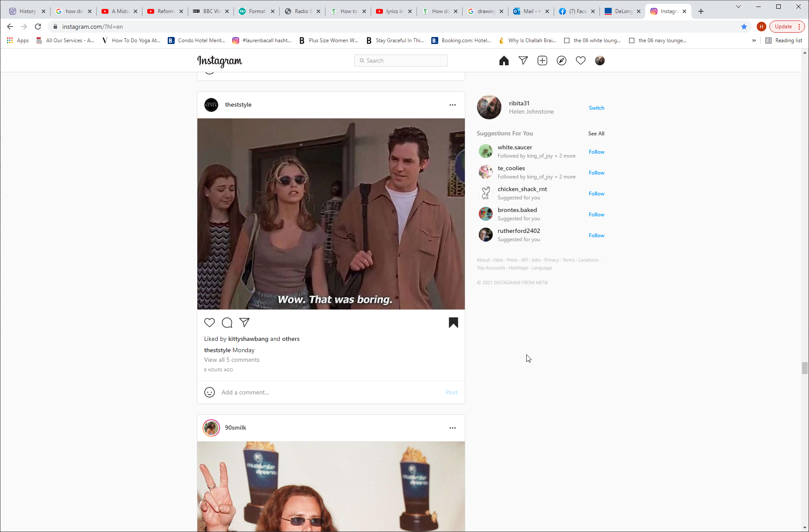809x532 pixels.
Task: Open Activity feed heart icon in header
Action: [x=581, y=61]
